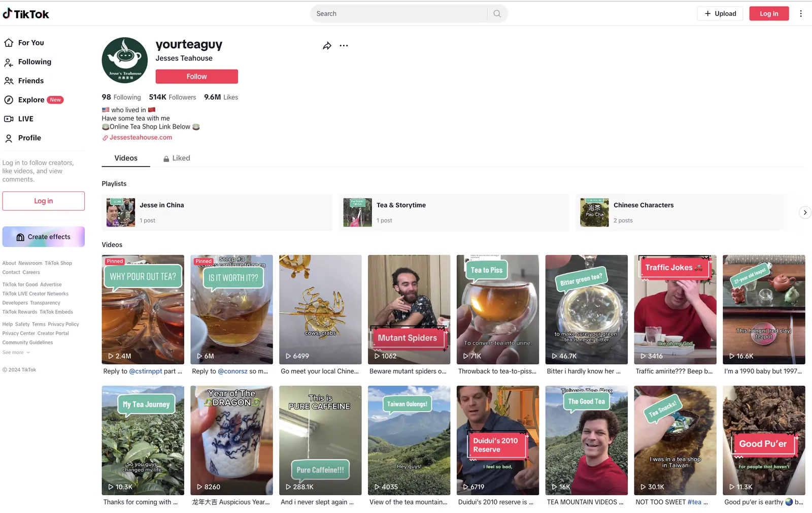Viewport: 812px width, 513px height.
Task: Click the red Log in button in header
Action: click(769, 14)
